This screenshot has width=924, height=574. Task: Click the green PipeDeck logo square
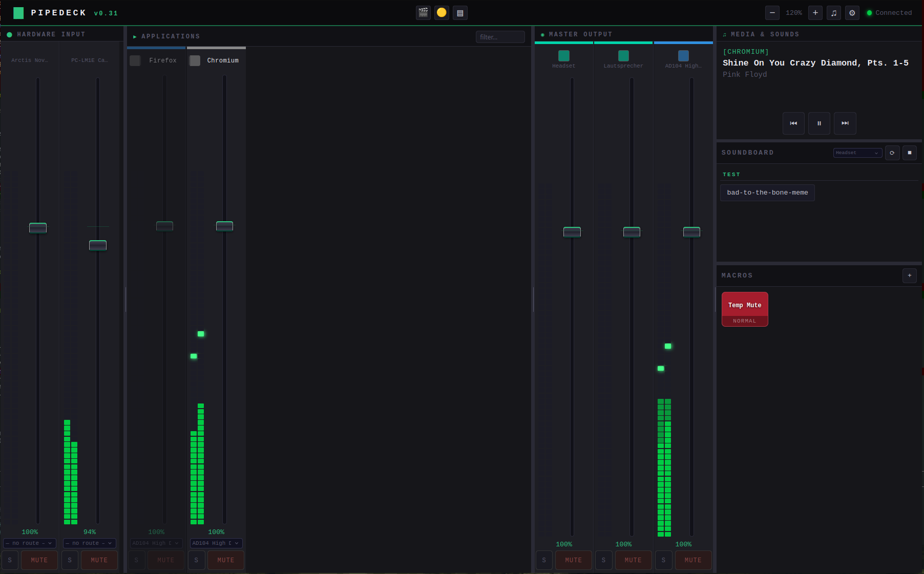point(18,13)
